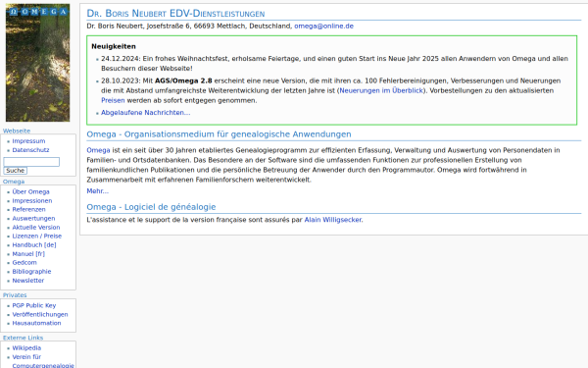Open Manuel [fr]
The width and height of the screenshot is (588, 368).
[28, 254]
